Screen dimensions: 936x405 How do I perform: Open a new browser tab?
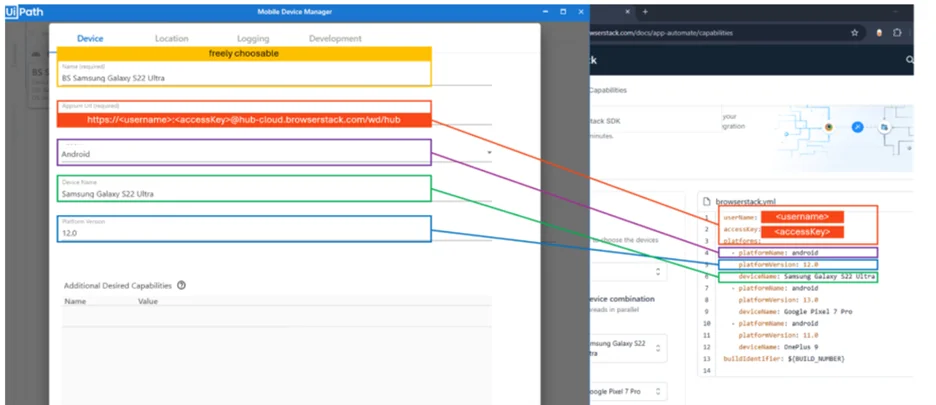645,12
